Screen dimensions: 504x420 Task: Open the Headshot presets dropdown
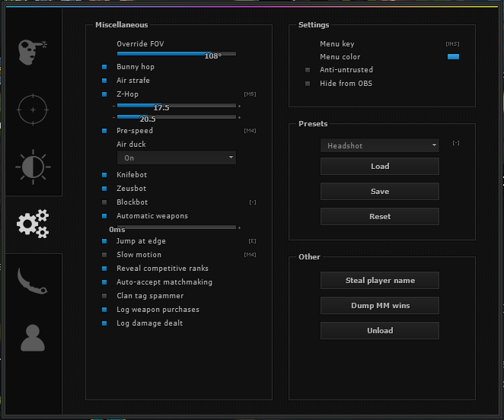click(x=379, y=145)
